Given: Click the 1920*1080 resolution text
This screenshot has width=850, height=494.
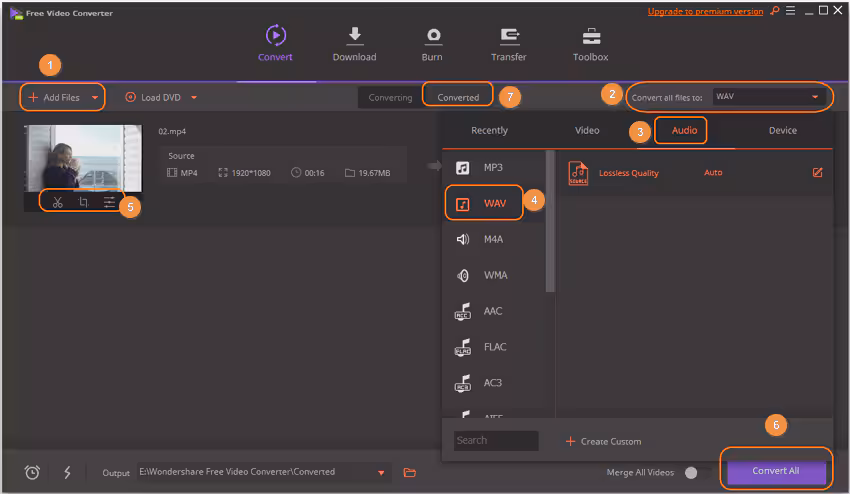Looking at the screenshot, I should pyautogui.click(x=251, y=173).
